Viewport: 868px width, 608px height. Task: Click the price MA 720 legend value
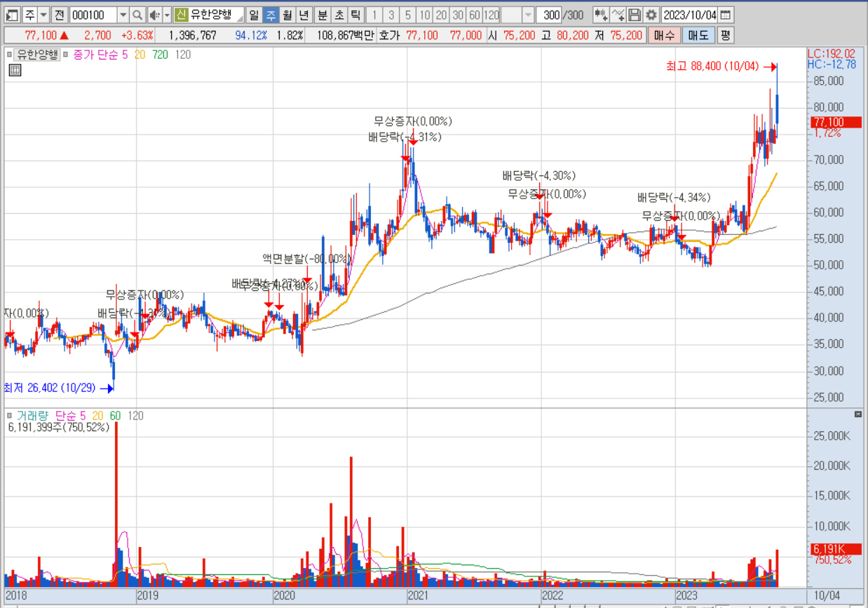pos(160,54)
